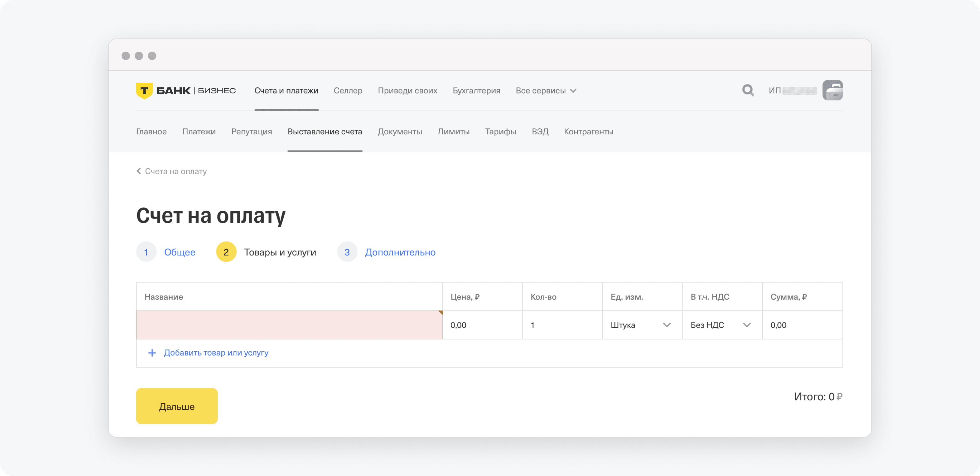Viewport: 980px width, 476px height.
Task: Click the Цена field showing 0,00
Action: [482, 325]
